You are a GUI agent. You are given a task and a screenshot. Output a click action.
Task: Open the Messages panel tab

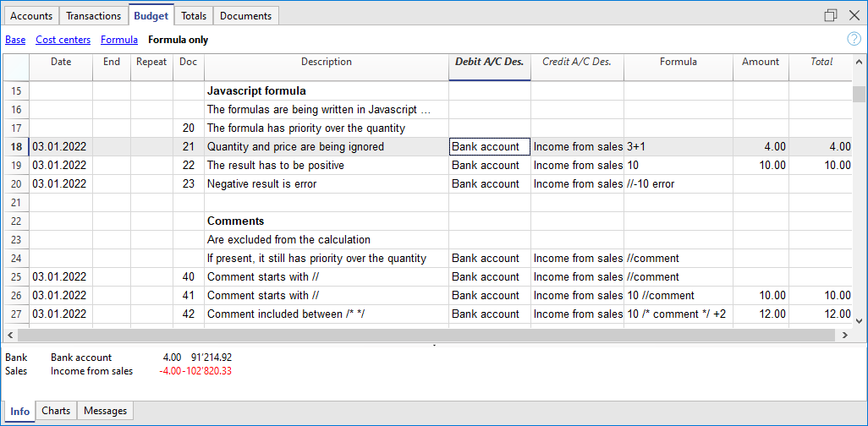105,411
